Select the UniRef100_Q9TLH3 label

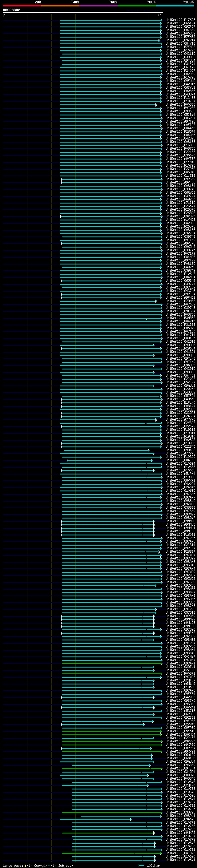(180, 358)
